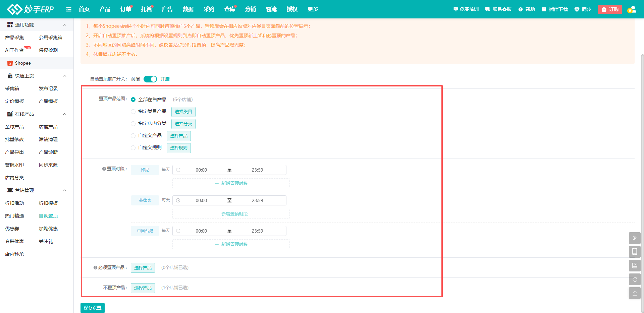
Task: Toggle the 自动置顶推广 switch
Action: point(150,79)
